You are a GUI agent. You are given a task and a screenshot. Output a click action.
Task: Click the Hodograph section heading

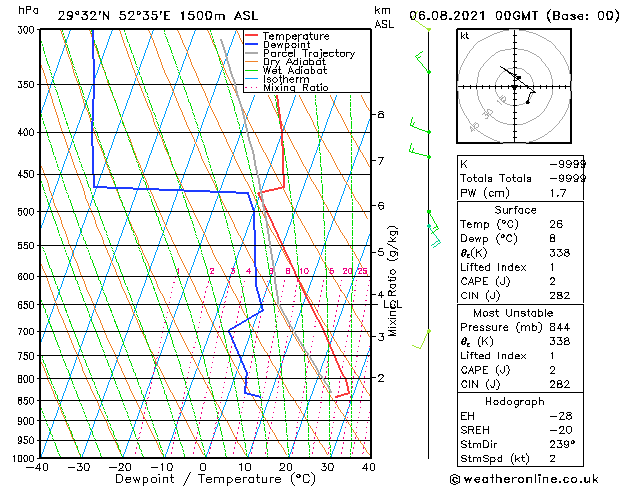[515, 402]
